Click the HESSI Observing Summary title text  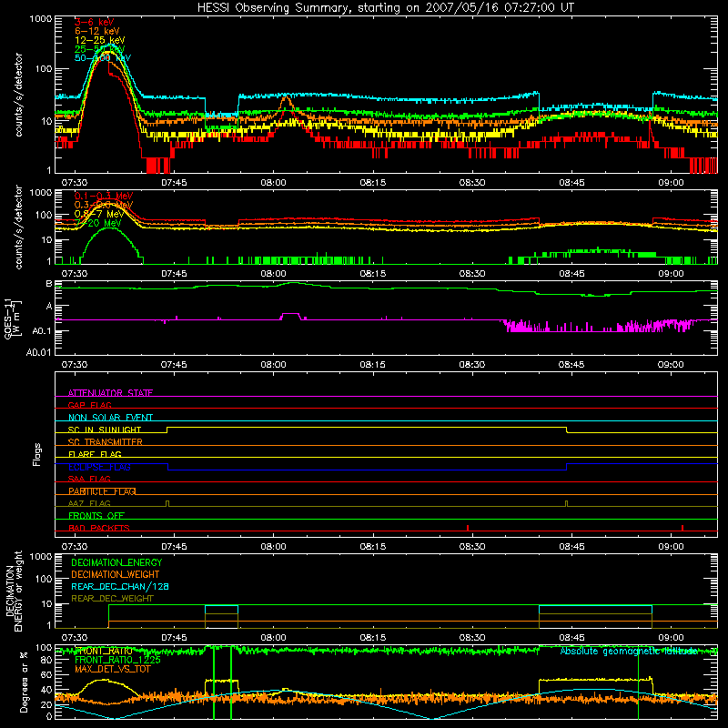click(385, 8)
